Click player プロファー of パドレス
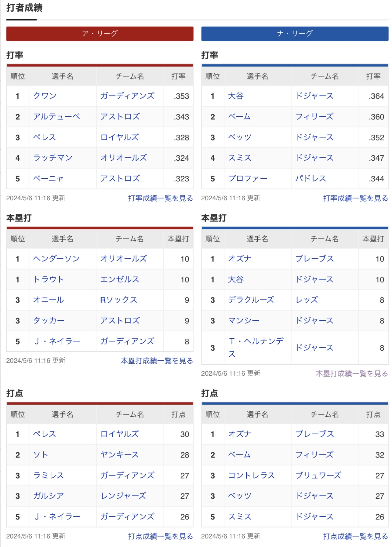This screenshot has height=547, width=392. (x=248, y=178)
